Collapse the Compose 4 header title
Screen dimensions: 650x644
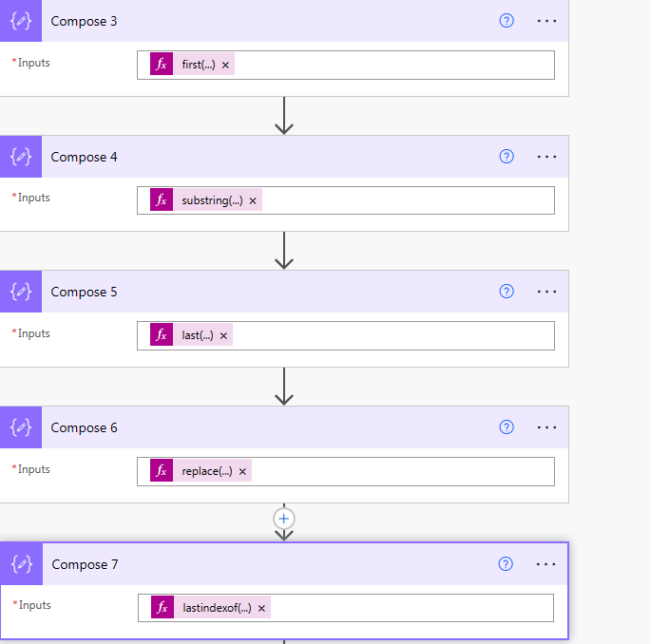[84, 157]
